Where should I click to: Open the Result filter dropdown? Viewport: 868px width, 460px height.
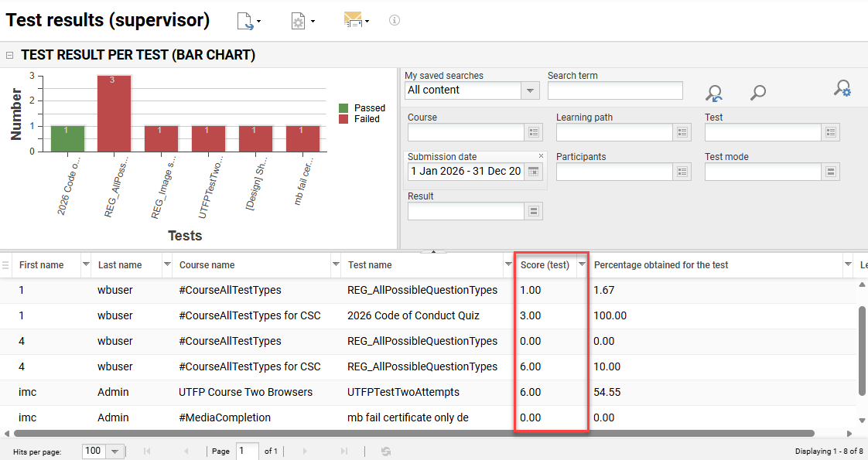click(534, 210)
